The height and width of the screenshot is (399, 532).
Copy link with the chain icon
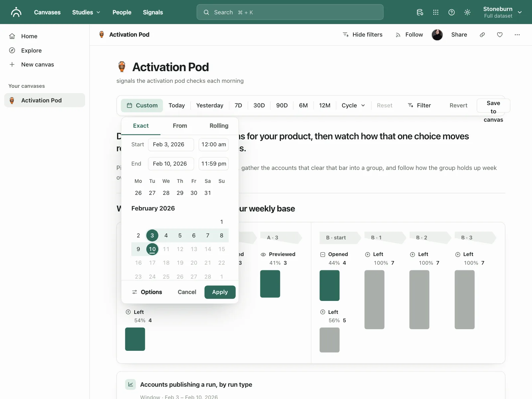[482, 35]
